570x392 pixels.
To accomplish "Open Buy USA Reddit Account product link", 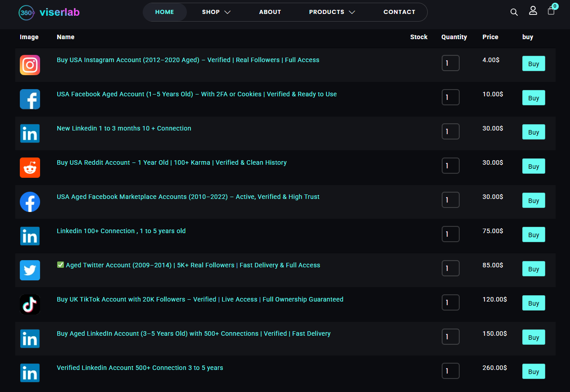I will click(172, 162).
